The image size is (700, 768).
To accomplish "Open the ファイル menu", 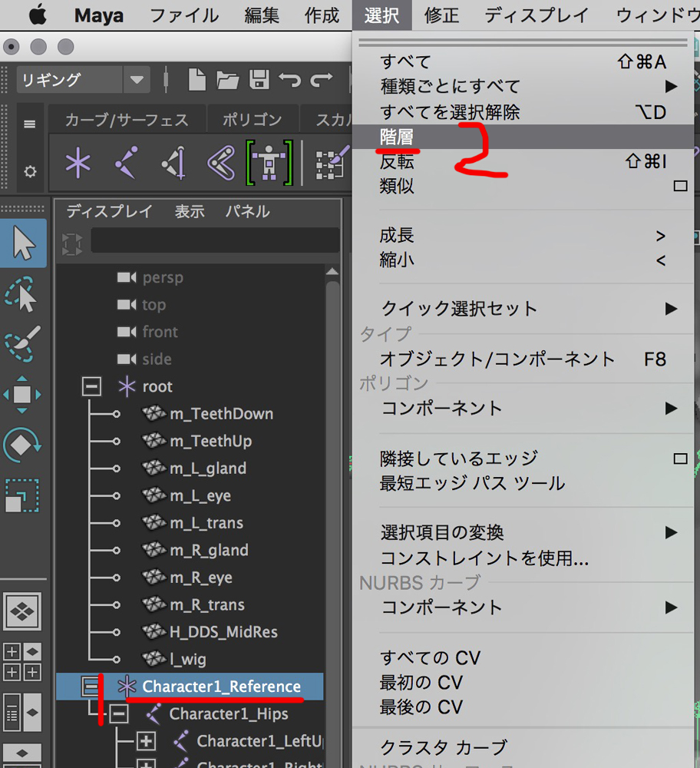I will click(x=184, y=15).
